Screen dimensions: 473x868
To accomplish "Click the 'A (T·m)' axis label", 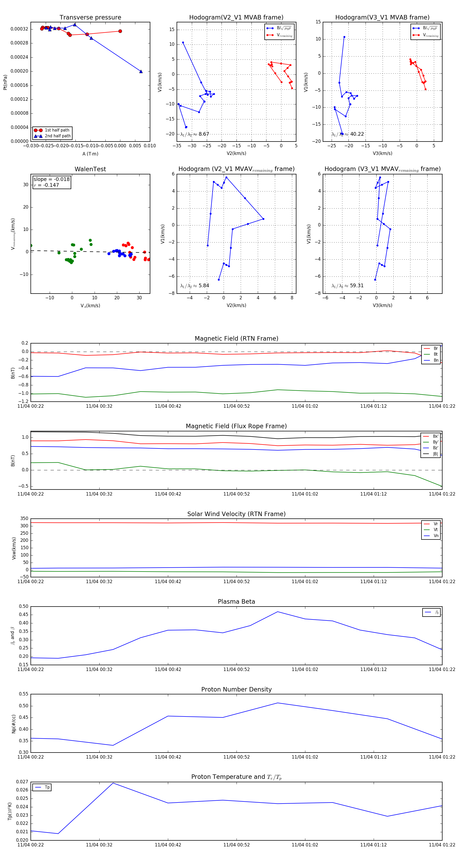I will pos(90,154).
